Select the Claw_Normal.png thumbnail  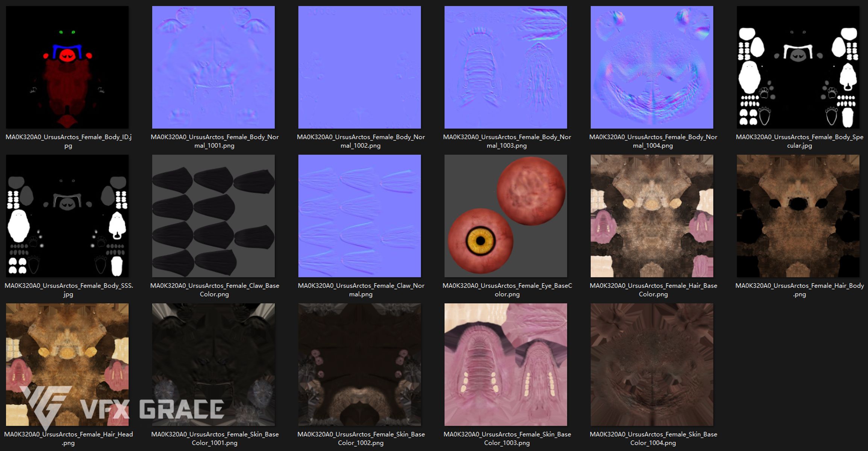click(360, 216)
